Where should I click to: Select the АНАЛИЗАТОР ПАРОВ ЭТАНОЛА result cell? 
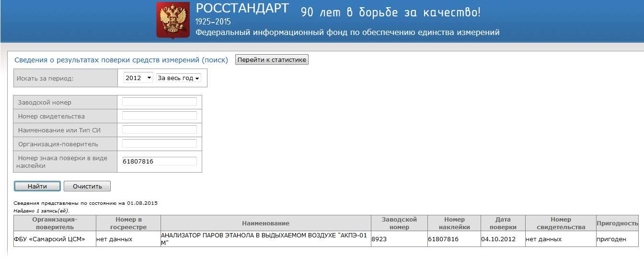click(x=265, y=239)
